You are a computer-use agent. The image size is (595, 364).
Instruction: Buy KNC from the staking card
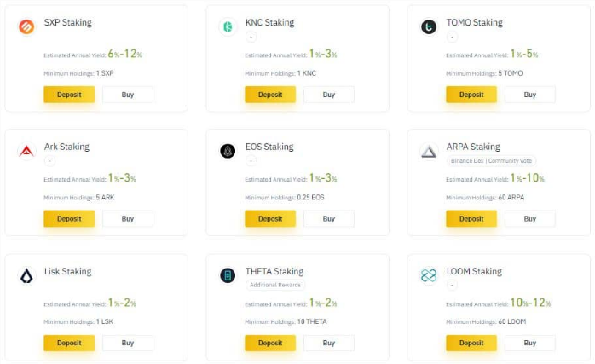click(329, 95)
